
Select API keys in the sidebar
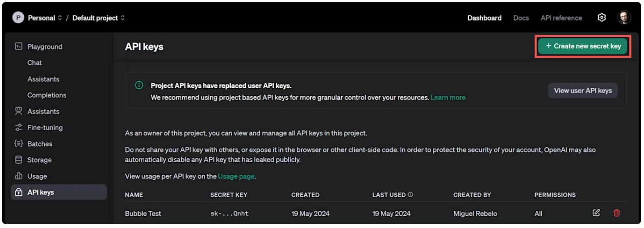pyautogui.click(x=59, y=192)
